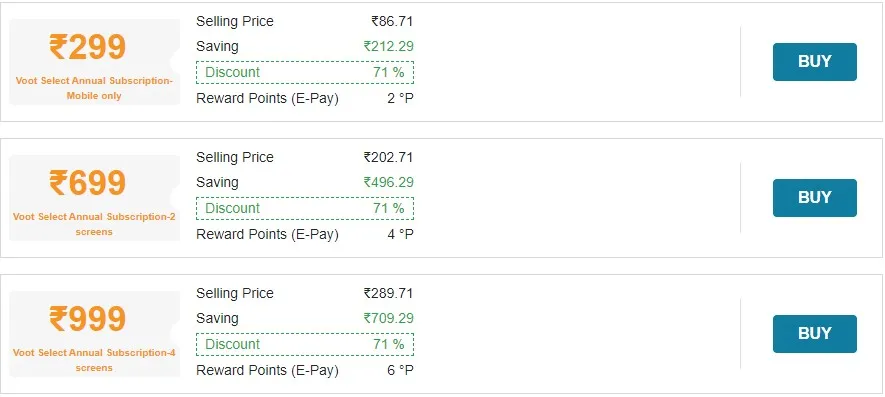Click the Voot Select Subscription-4 screens label
This screenshot has height=397, width=885.
[x=94, y=360]
